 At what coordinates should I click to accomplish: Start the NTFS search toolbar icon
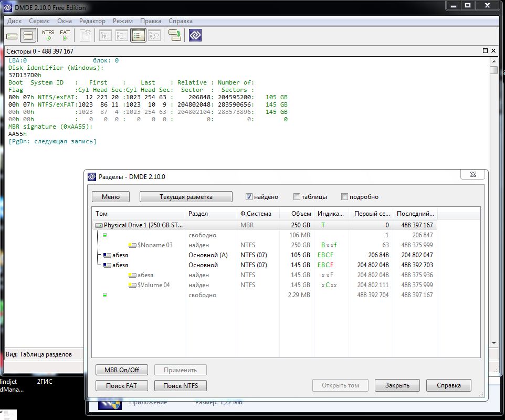pyautogui.click(x=48, y=36)
